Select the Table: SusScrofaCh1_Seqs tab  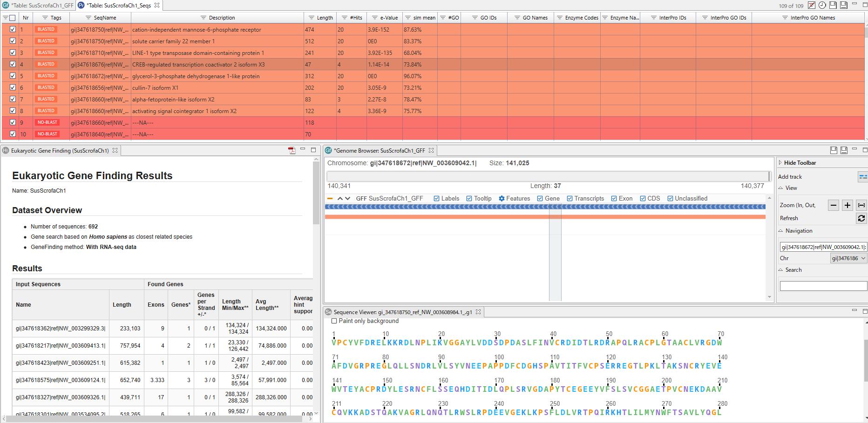pyautogui.click(x=119, y=6)
